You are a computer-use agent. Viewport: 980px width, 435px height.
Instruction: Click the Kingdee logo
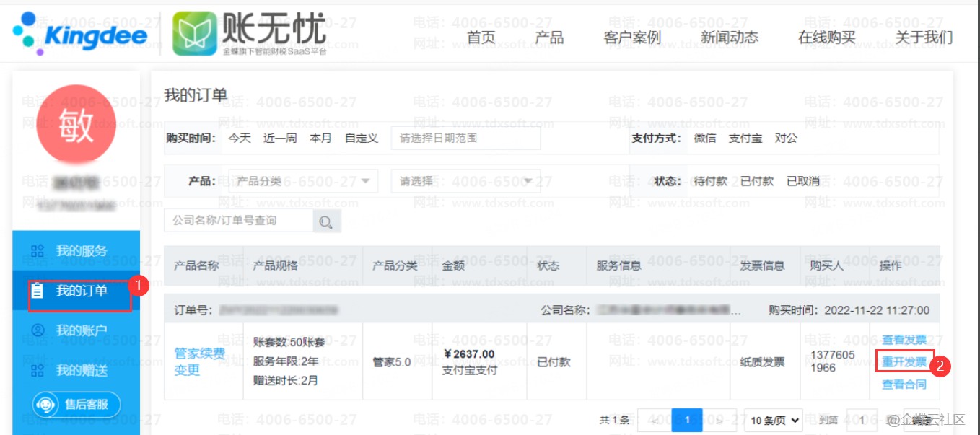pyautogui.click(x=81, y=33)
